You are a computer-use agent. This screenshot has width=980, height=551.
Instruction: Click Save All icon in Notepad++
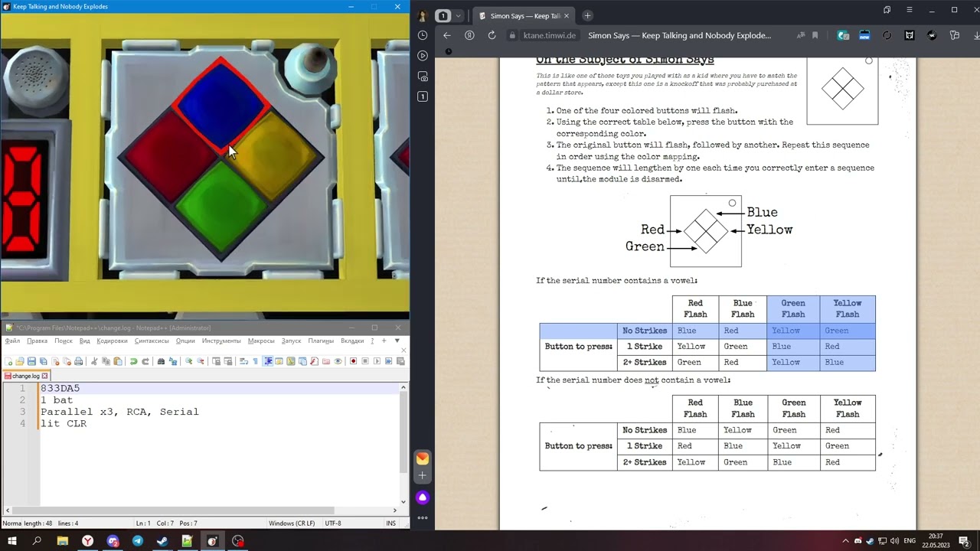point(43,361)
